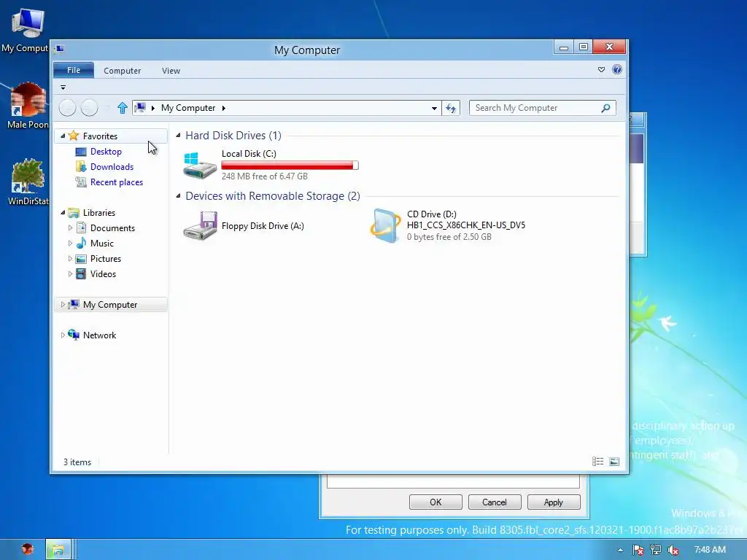This screenshot has width=747, height=560.
Task: Open Help via the question mark icon
Action: (617, 69)
